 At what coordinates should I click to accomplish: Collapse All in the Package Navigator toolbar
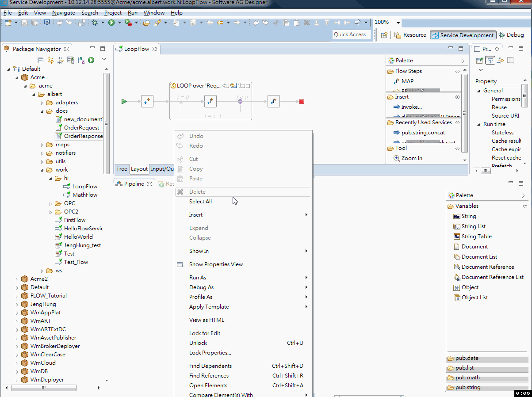pos(41,59)
